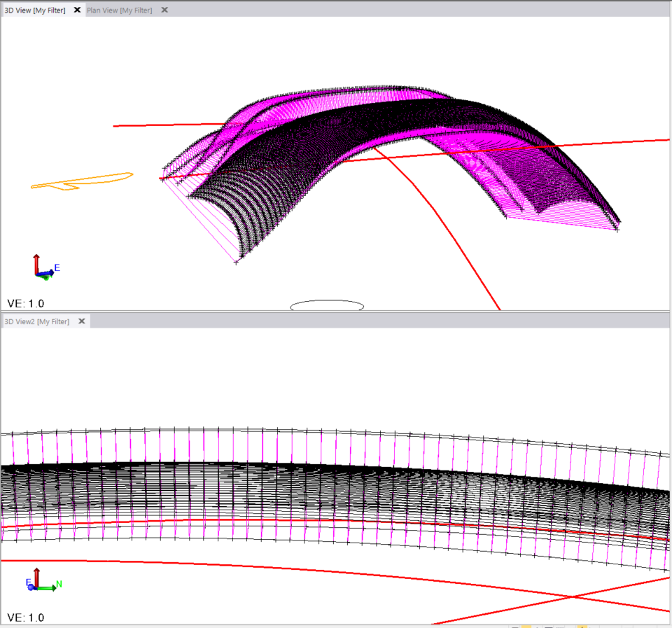Click VE: 1.0 in the bottom viewport
The image size is (672, 628).
point(25,617)
